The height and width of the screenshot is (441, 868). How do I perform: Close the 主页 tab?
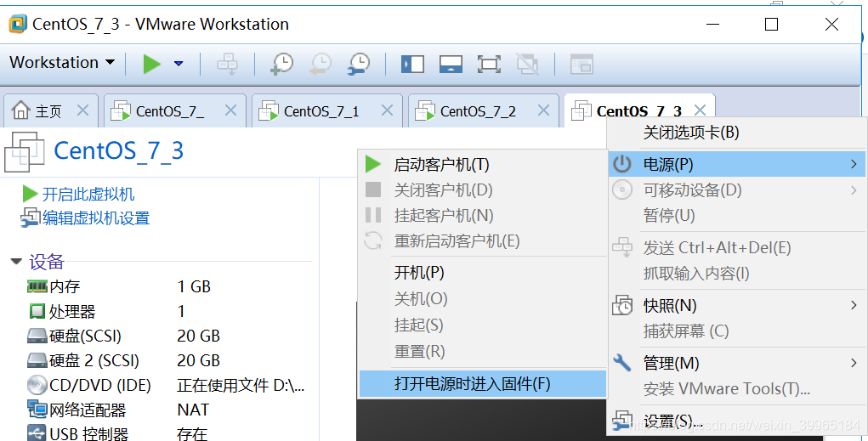click(82, 110)
